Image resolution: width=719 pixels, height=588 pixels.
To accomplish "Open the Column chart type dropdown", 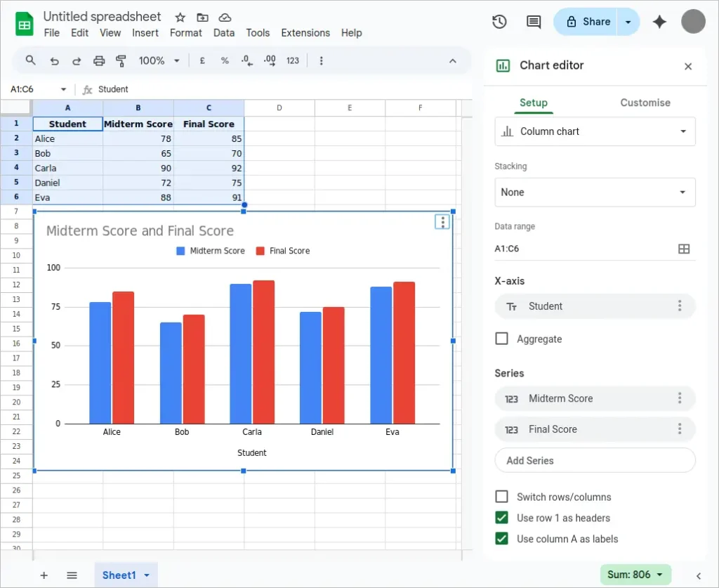I will (x=595, y=131).
